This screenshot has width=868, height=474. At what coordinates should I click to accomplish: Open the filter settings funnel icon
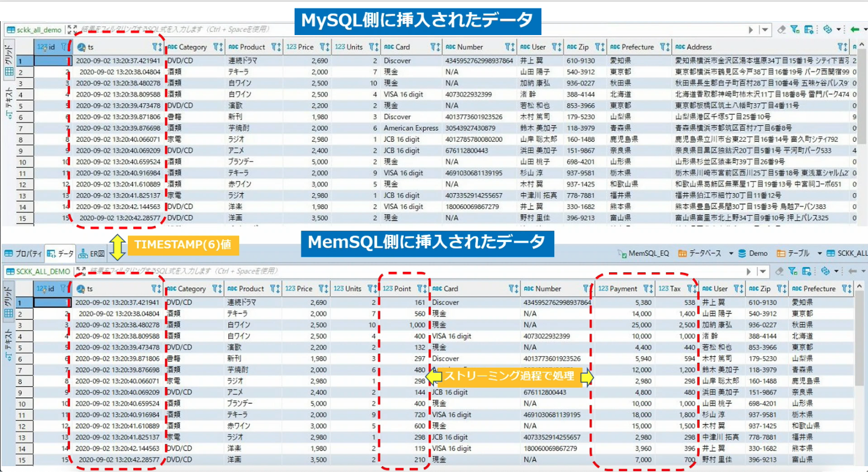pos(795,29)
